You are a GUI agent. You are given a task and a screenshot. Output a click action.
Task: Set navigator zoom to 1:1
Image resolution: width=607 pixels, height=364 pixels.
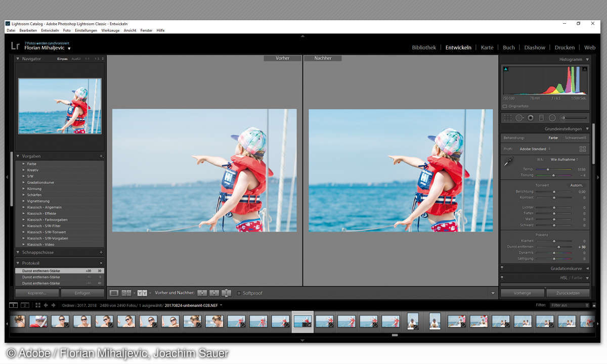point(87,59)
